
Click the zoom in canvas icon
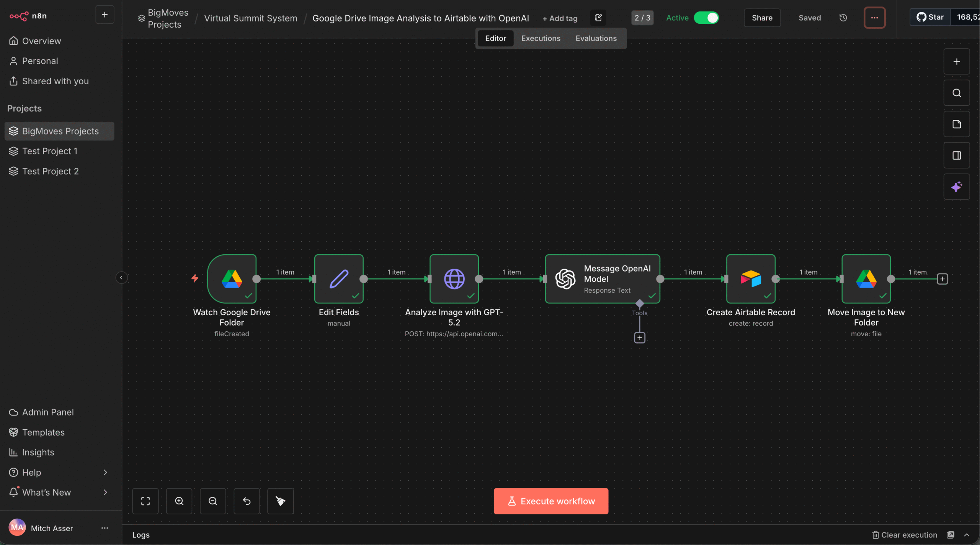pyautogui.click(x=179, y=501)
